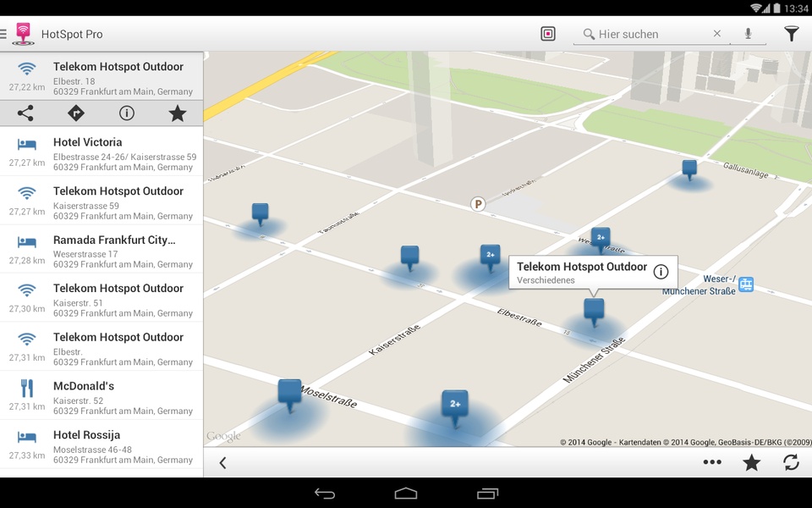This screenshot has height=508, width=812.
Task: Select Telekom Hotspot Outdoor at Kaiserstr. 51
Action: tap(101, 298)
